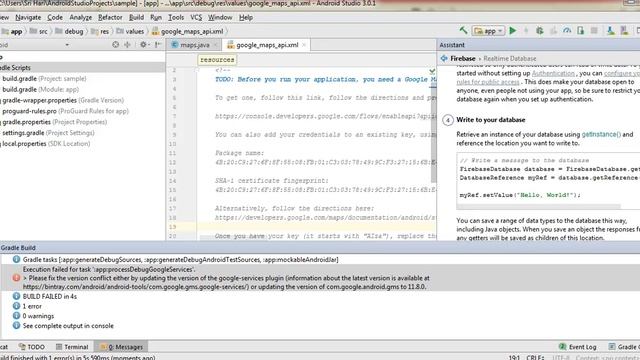This screenshot has width=640, height=360.
Task: Open the project panel gear settings
Action: click(x=144, y=44)
